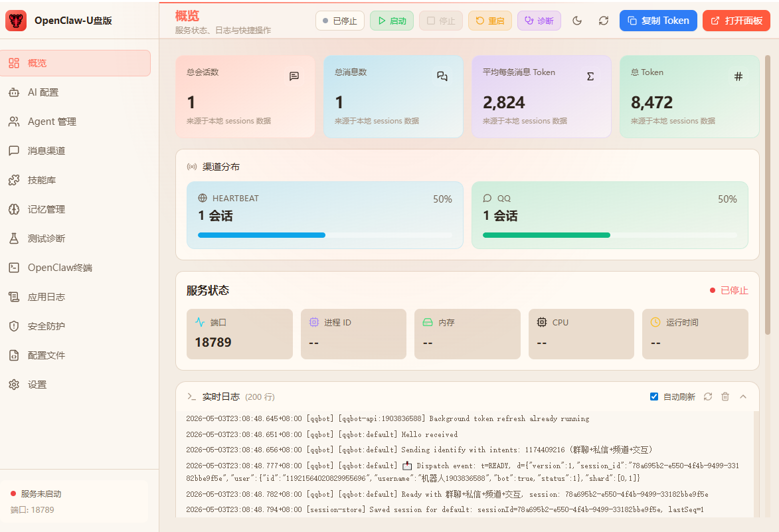Click the clock icon beside 运行时间

pos(655,322)
